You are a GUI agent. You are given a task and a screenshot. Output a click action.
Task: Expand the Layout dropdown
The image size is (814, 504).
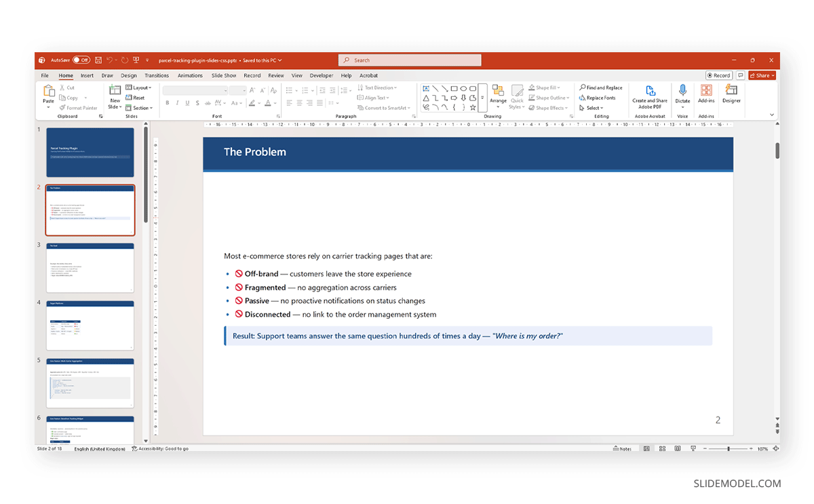coord(139,88)
